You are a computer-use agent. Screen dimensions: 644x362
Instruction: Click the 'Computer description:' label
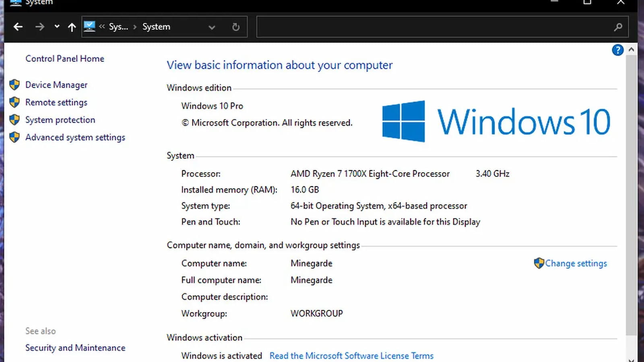(225, 297)
